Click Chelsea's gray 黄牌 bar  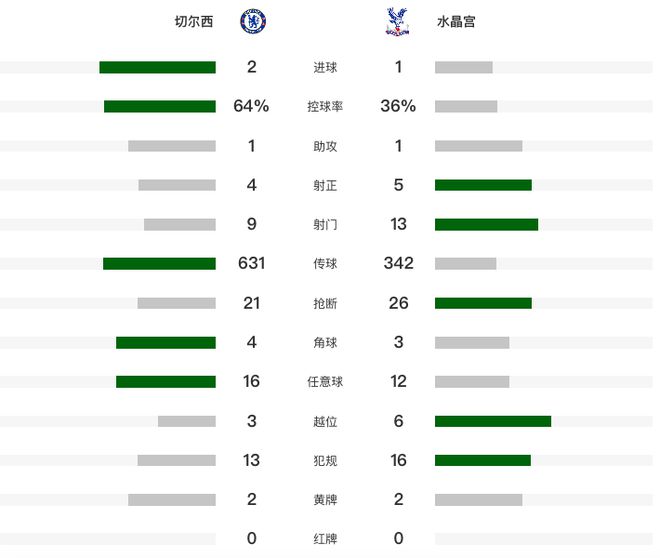click(172, 500)
